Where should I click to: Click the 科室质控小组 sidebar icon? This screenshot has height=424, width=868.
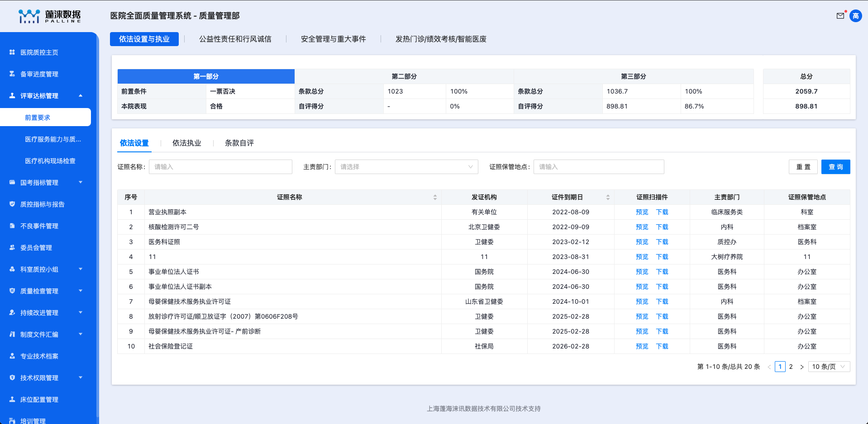(12, 269)
